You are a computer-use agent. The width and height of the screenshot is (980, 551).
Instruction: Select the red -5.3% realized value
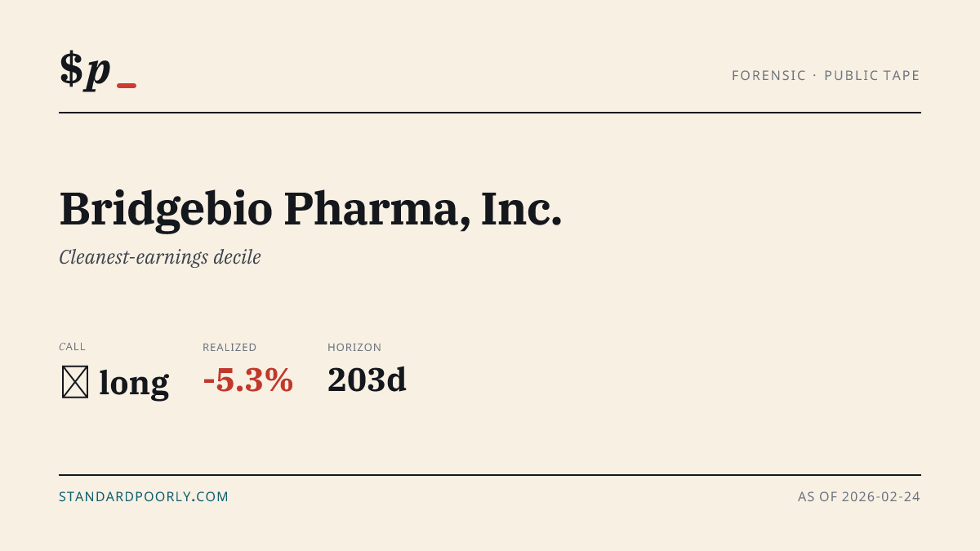(x=248, y=380)
